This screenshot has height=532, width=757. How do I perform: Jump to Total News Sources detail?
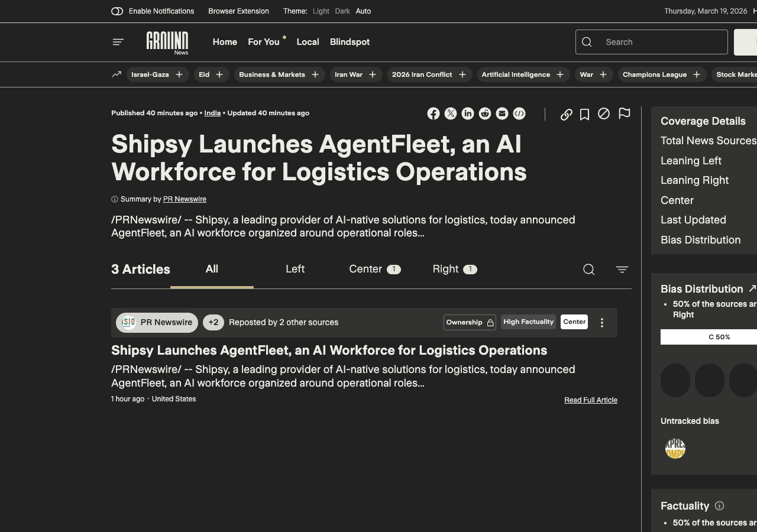coord(709,141)
